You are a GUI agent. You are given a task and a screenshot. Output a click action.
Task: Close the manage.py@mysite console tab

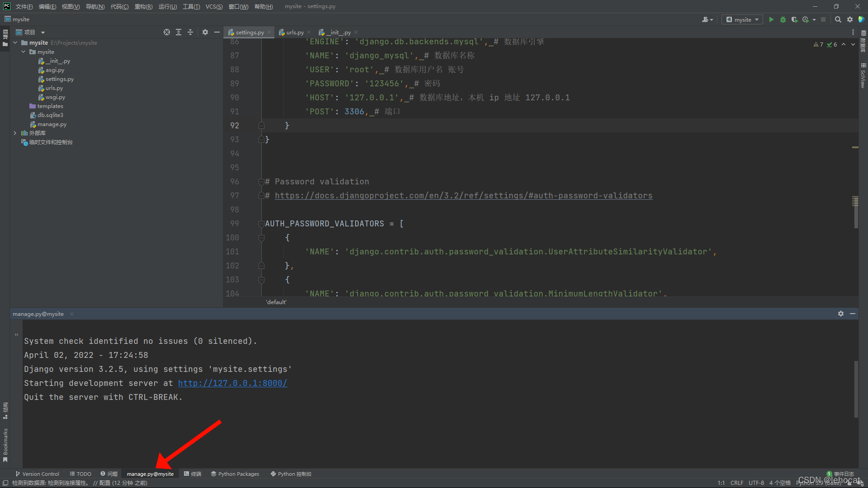coord(72,314)
